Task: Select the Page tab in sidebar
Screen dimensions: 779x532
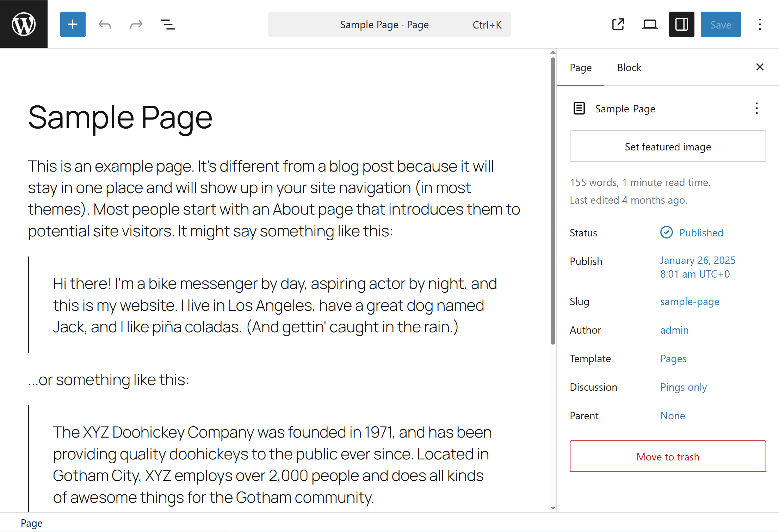Action: point(580,68)
